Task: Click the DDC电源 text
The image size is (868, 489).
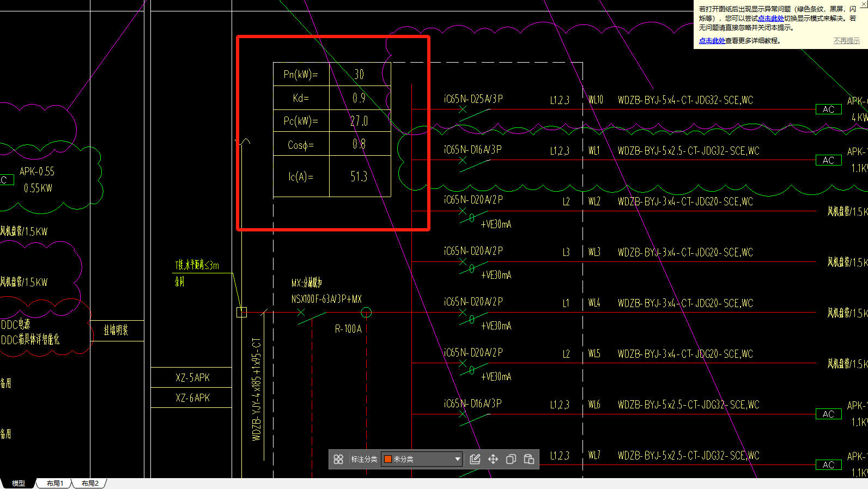Action: tap(15, 325)
